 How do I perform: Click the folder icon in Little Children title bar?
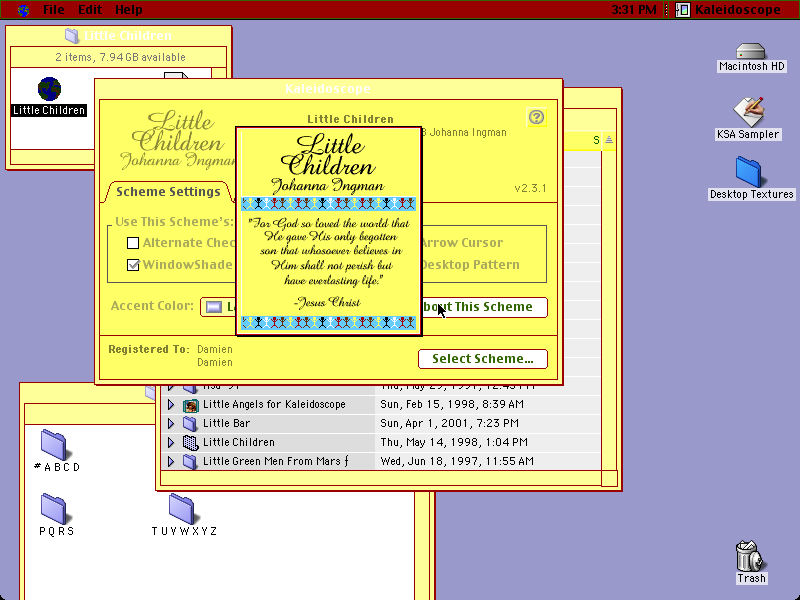[72, 36]
